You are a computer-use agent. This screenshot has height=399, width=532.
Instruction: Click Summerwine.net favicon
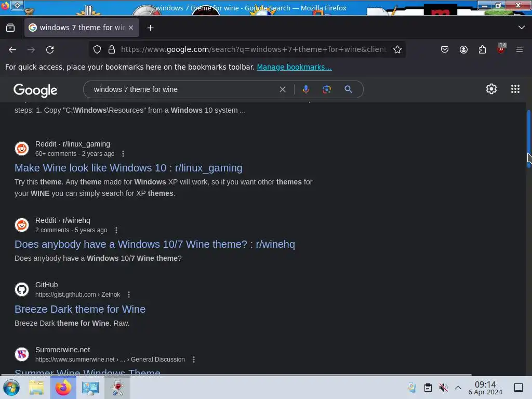pyautogui.click(x=22, y=354)
